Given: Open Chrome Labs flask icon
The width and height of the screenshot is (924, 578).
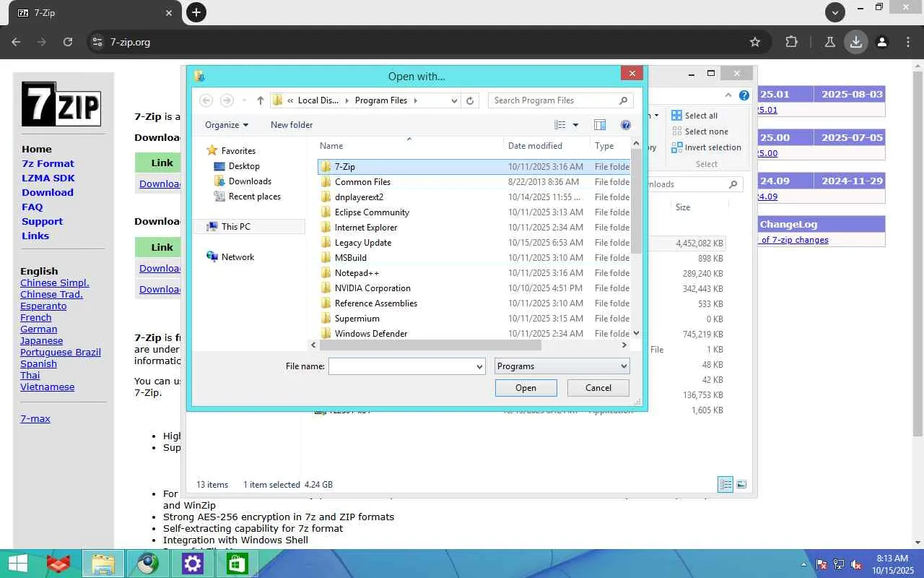Looking at the screenshot, I should [830, 42].
